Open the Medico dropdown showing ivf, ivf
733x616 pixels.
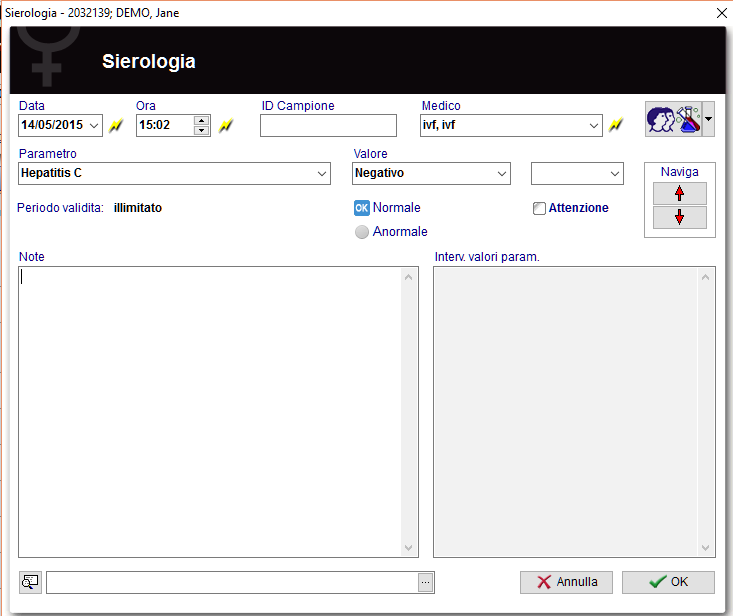pyautogui.click(x=594, y=126)
